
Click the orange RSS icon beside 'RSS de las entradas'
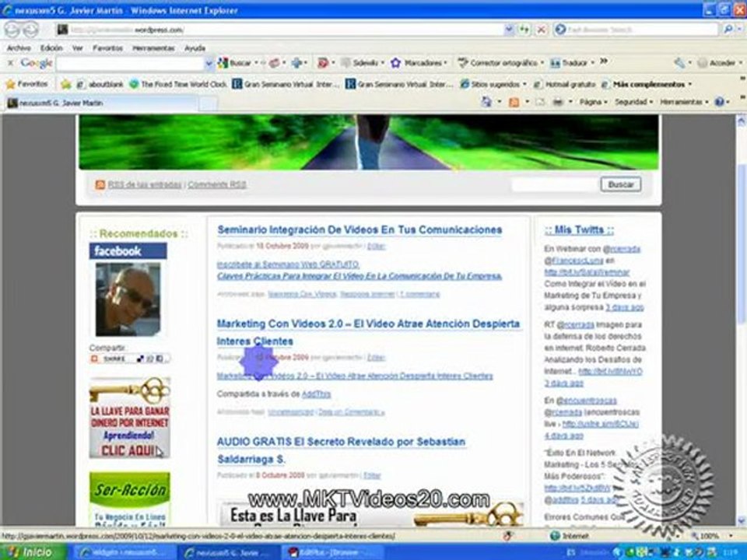click(x=100, y=185)
